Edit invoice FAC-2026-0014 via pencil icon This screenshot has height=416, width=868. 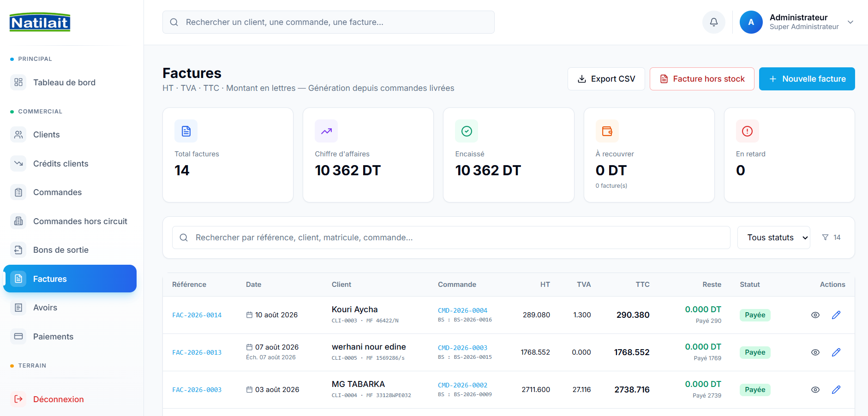tap(836, 315)
